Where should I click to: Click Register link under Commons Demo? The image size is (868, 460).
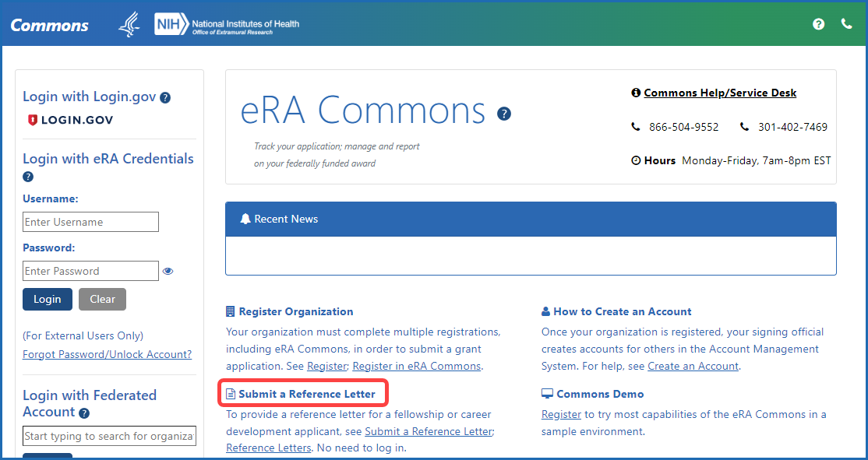[561, 414]
